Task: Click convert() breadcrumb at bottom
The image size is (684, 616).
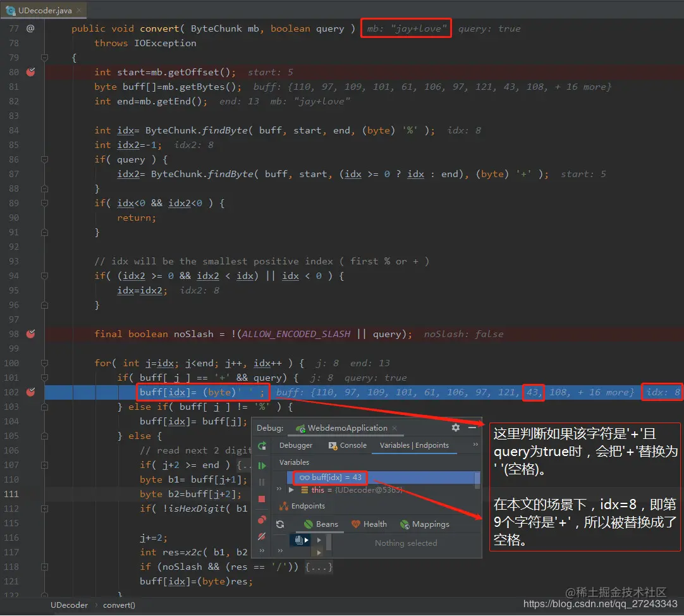Action: (x=119, y=605)
